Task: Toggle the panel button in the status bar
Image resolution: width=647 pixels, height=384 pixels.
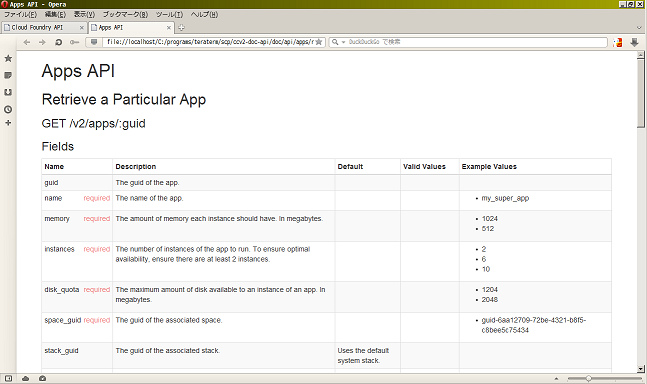Action: [8, 378]
